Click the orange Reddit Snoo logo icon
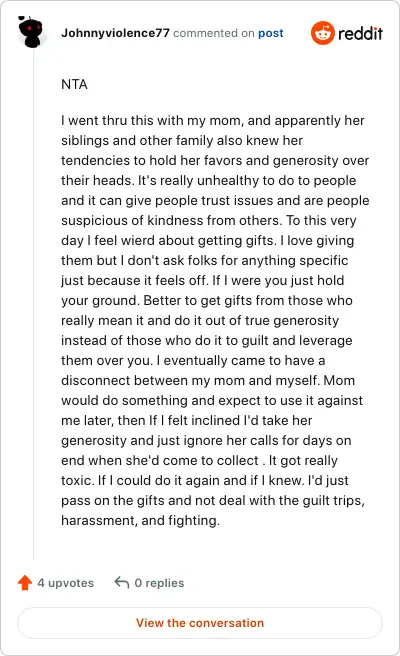Screen dimensions: 400x656 click(x=323, y=33)
